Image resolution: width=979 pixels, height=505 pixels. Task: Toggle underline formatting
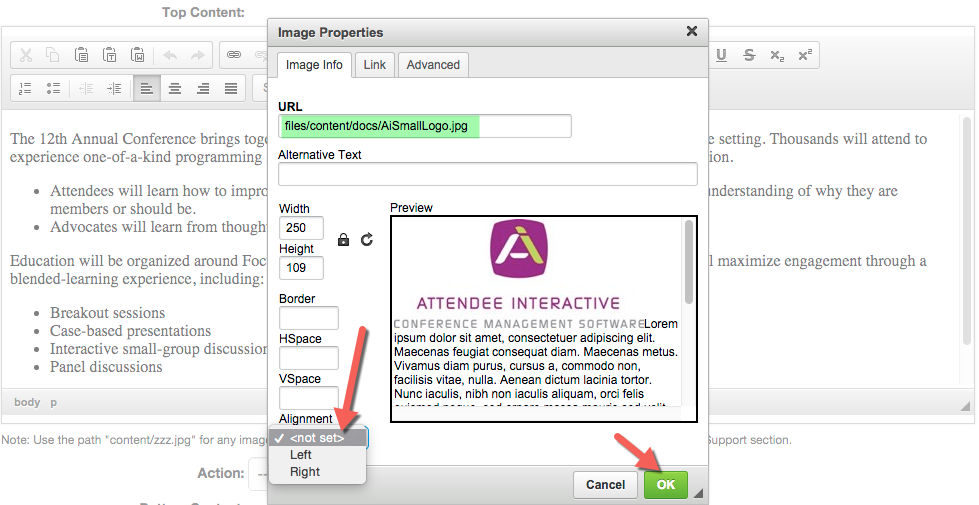721,56
